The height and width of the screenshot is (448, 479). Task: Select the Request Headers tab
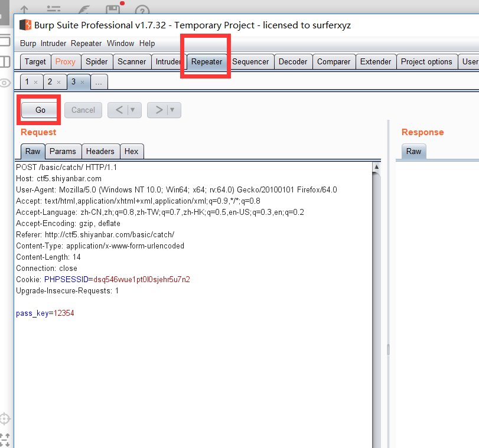click(x=100, y=152)
